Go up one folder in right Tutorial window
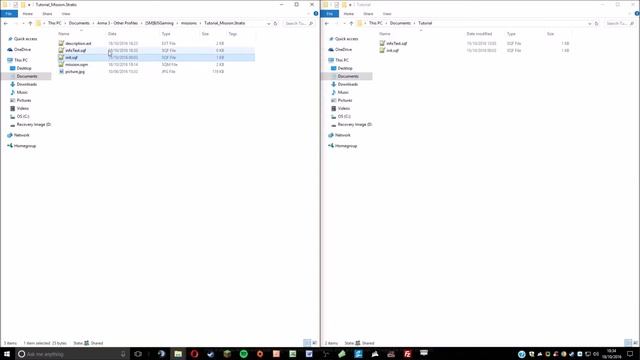Image resolution: width=640 pixels, height=360 pixels. click(351, 24)
